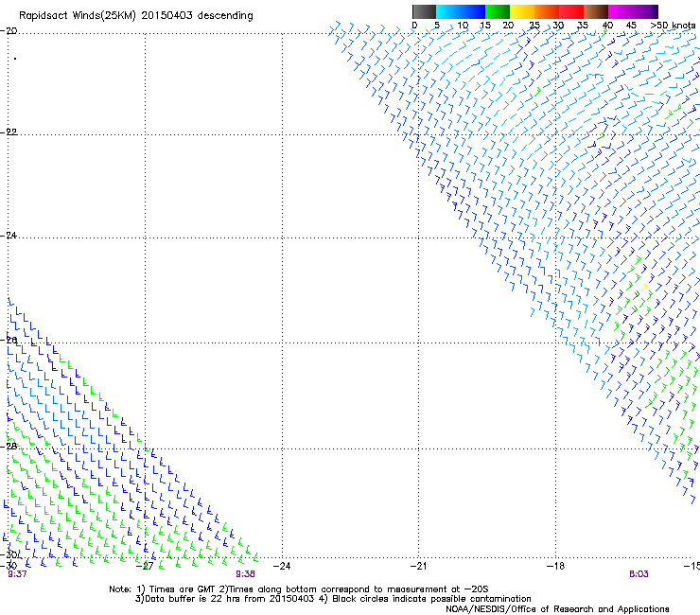Click the gray 0-5 knots color swatch
The width and height of the screenshot is (700, 615).
tap(424, 11)
